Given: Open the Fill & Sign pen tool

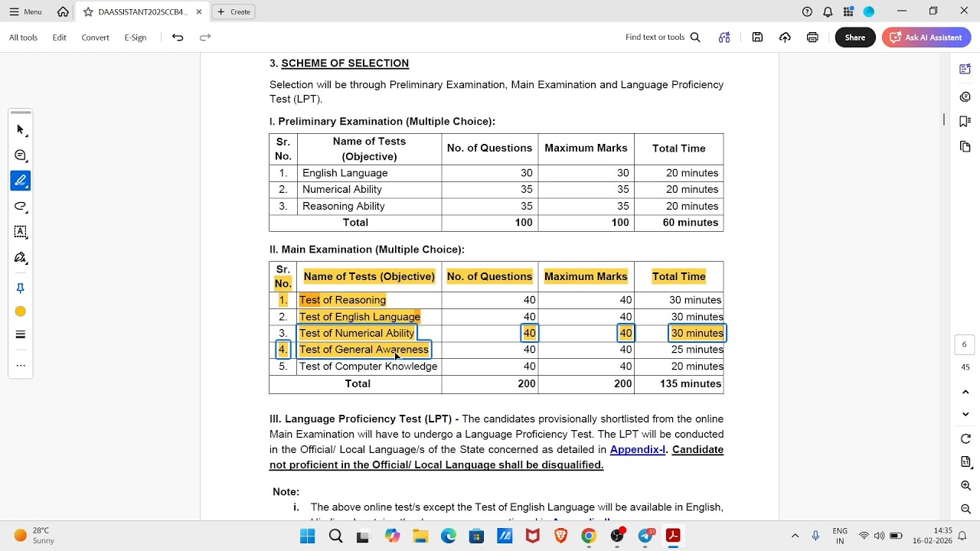Looking at the screenshot, I should click(21, 258).
